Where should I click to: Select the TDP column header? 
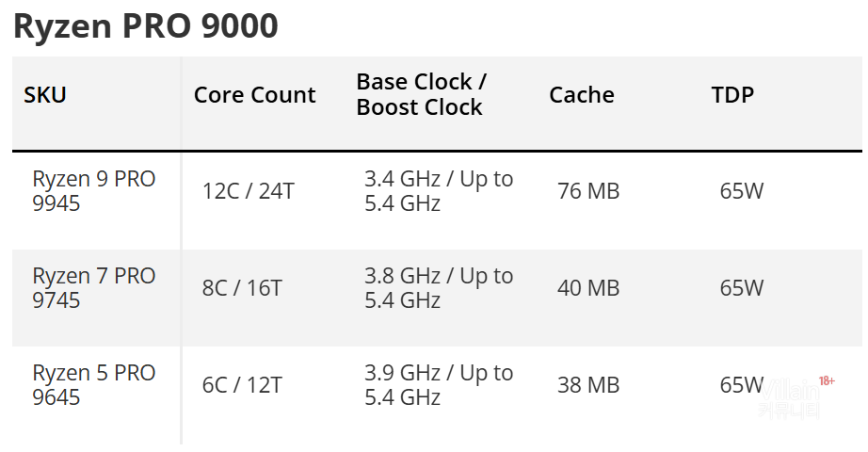[732, 95]
